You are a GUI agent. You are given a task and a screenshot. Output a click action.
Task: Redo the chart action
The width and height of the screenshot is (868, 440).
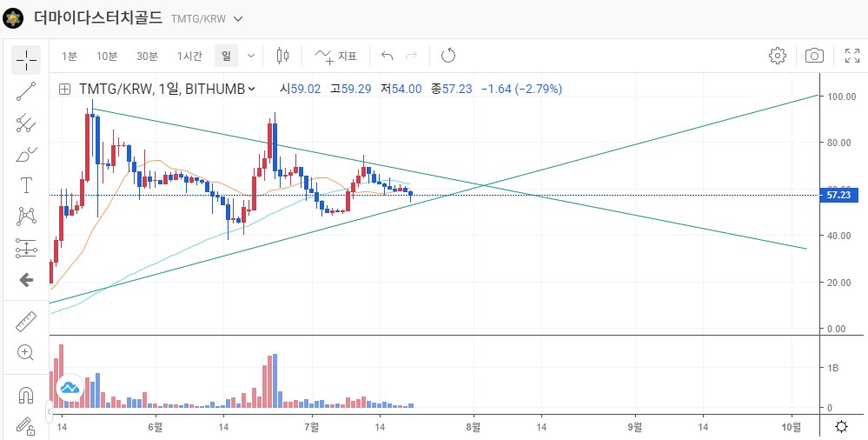tap(411, 56)
